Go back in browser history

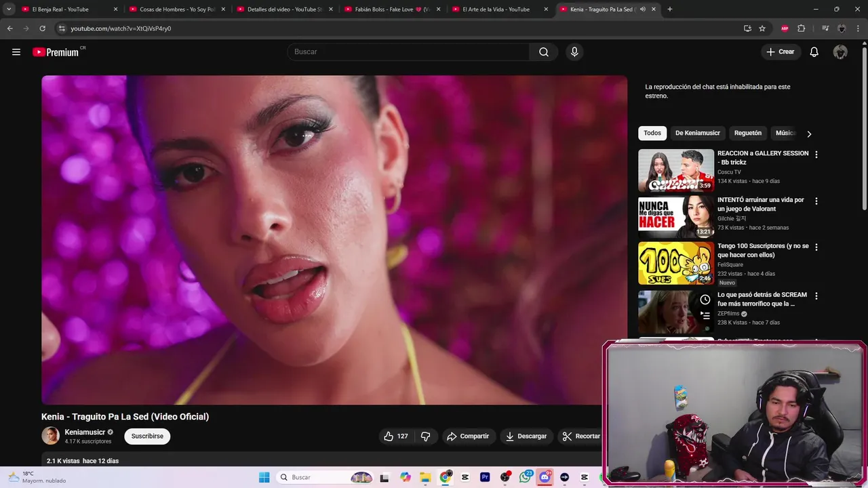(x=9, y=28)
